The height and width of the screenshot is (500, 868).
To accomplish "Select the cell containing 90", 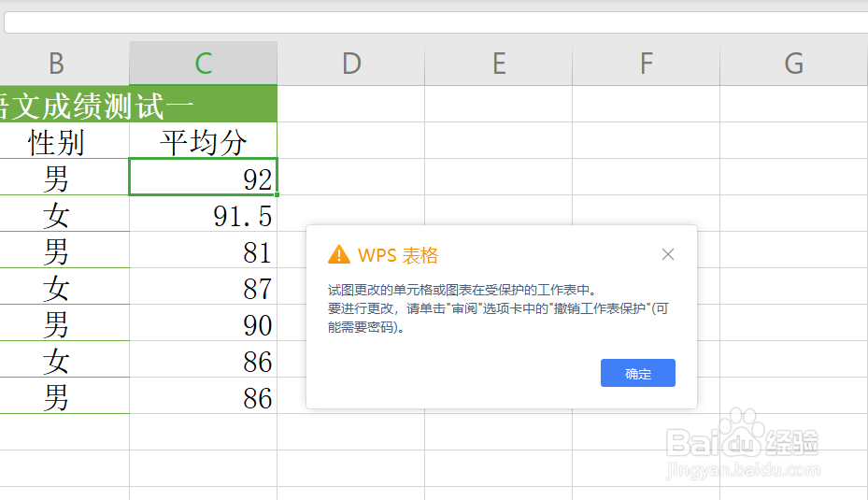I will [203, 323].
